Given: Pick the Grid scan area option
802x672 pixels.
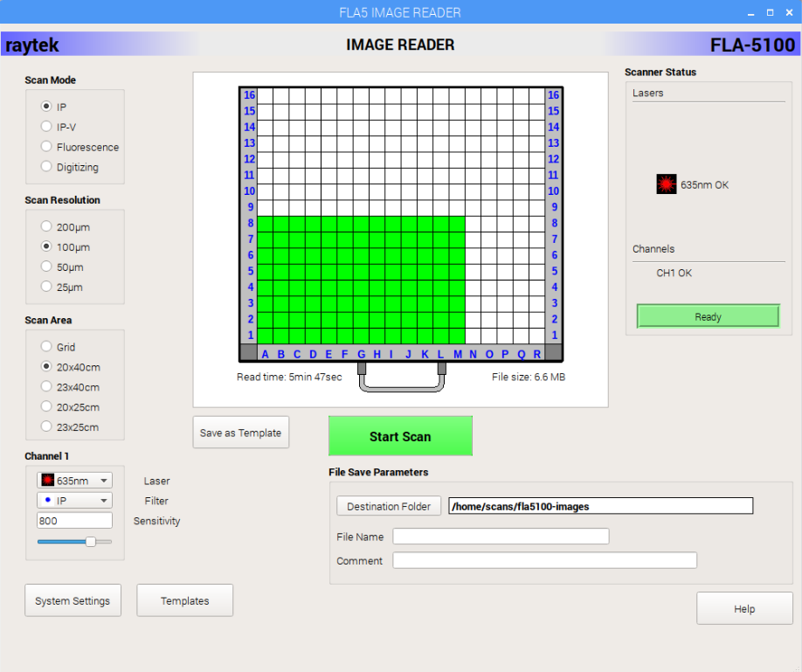Looking at the screenshot, I should 45,347.
